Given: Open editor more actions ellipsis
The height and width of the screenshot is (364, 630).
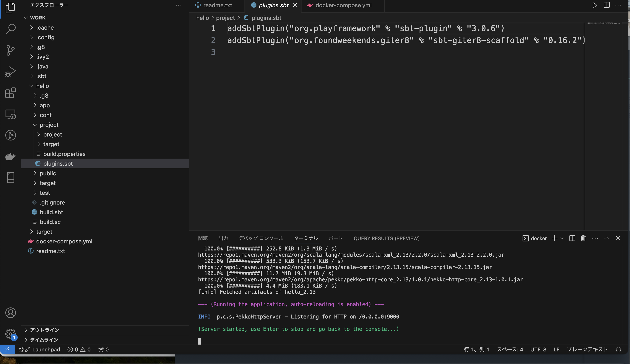Looking at the screenshot, I should pyautogui.click(x=618, y=5).
